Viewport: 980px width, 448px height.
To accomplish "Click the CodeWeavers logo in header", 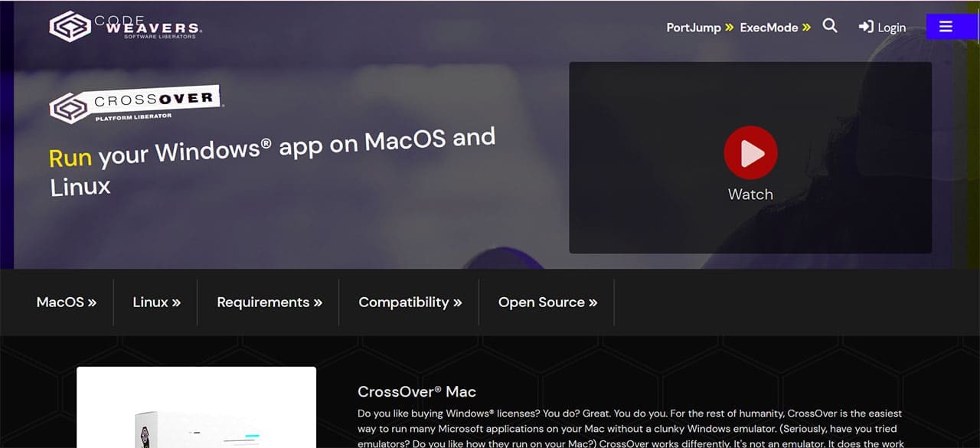I will click(126, 27).
